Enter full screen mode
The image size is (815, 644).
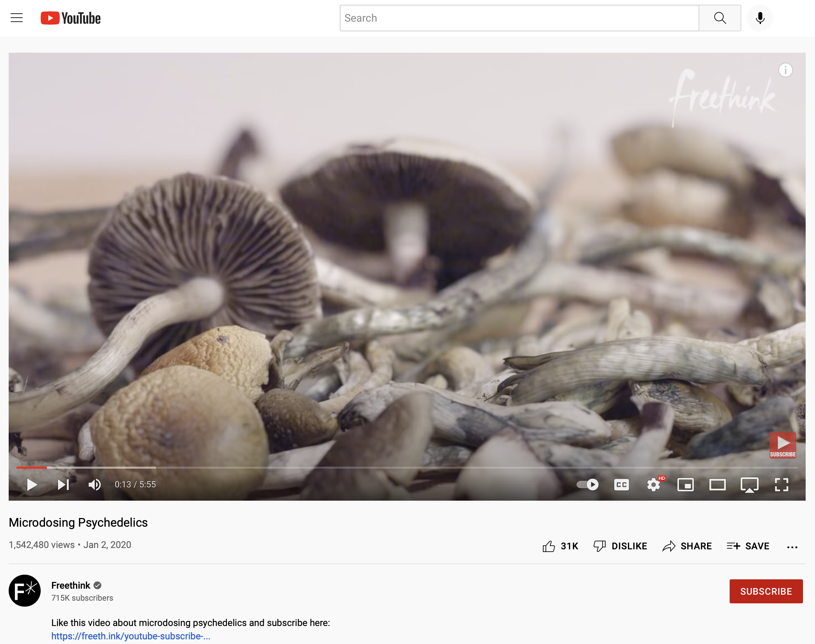[781, 485]
